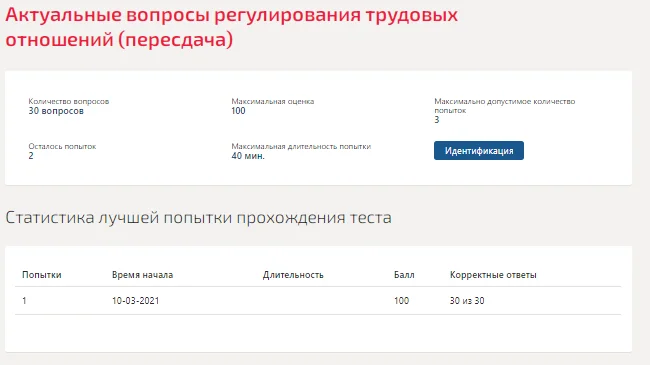The image size is (650, 365).
Task: Click the Количество вопросов label
Action: (x=69, y=101)
